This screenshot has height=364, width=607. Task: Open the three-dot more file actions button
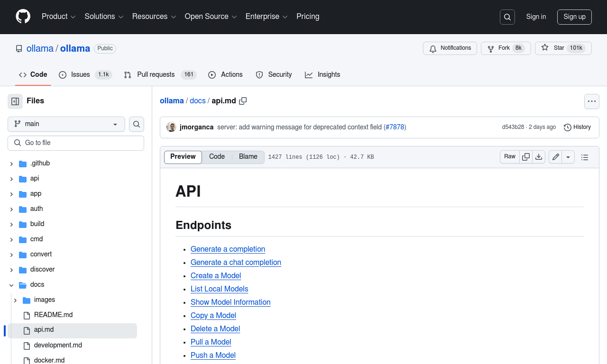pyautogui.click(x=591, y=101)
